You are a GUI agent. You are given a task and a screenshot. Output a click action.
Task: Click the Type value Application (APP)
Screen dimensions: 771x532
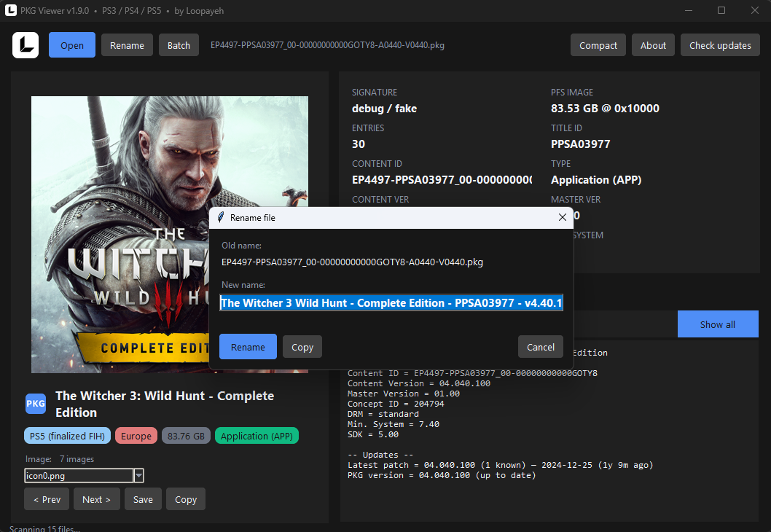596,180
